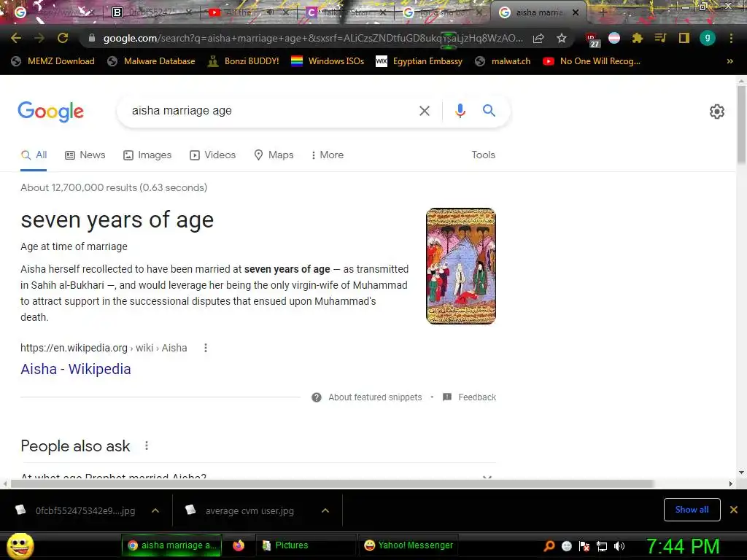Open Chrome three-dot menu
747x560 pixels.
point(731,38)
